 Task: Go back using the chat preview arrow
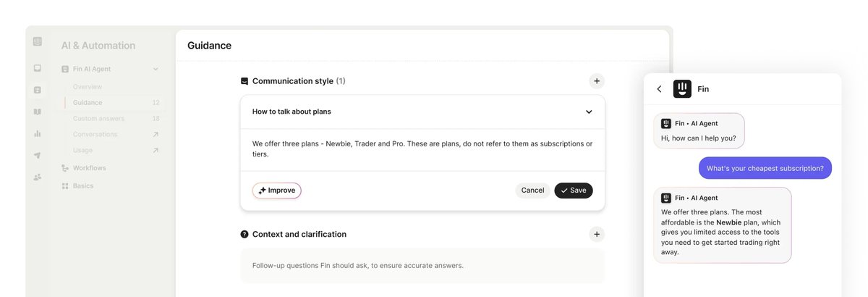coord(659,89)
